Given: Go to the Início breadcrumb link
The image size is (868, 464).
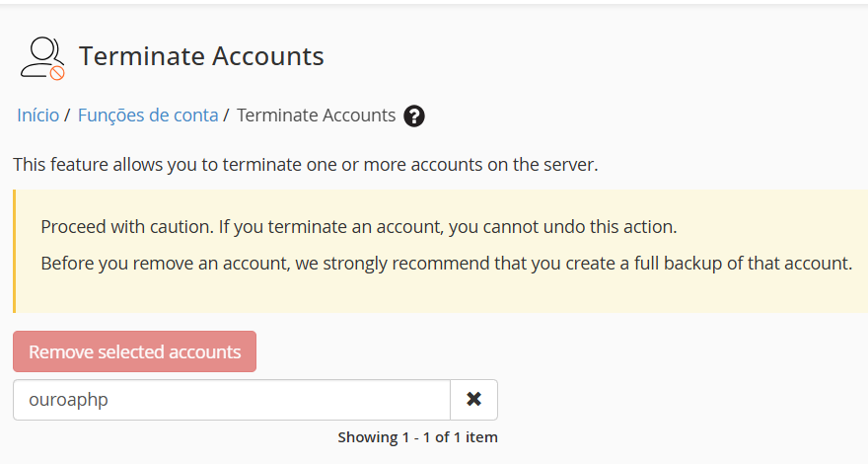Looking at the screenshot, I should pos(37,116).
